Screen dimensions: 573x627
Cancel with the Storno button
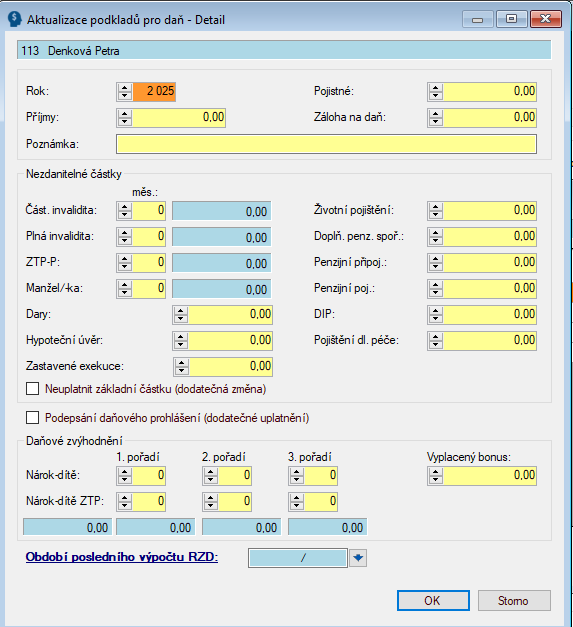(x=514, y=601)
